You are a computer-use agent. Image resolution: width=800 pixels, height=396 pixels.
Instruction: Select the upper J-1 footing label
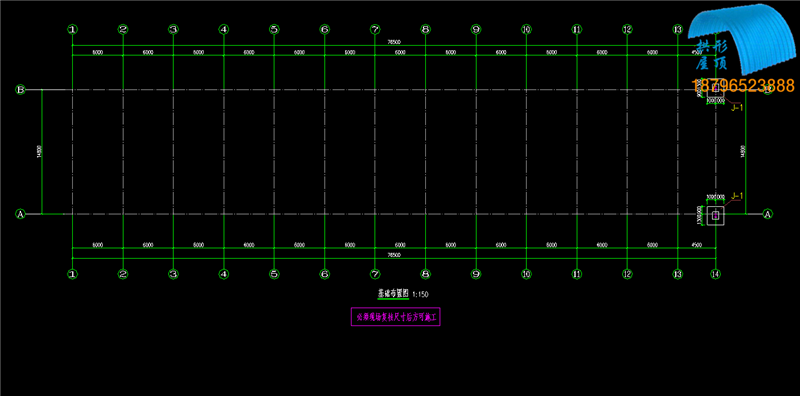[x=737, y=108]
